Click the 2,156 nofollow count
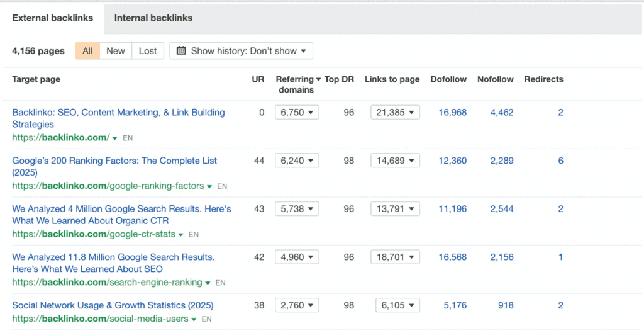644x333 pixels. (x=502, y=257)
